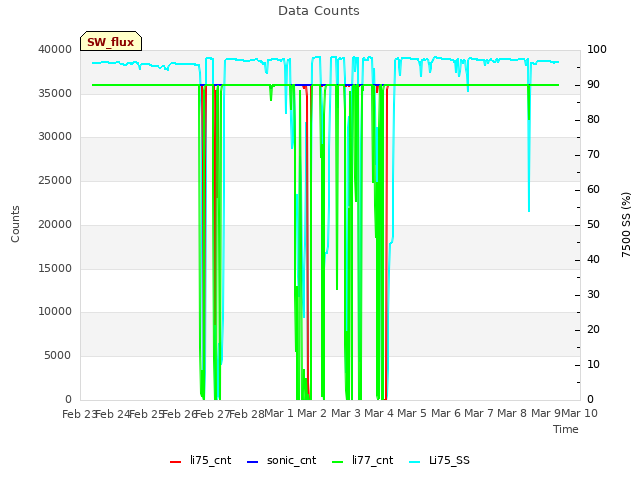Click the 30 tick on the SS axis
Screen dimensions: 640x480
click(x=593, y=294)
